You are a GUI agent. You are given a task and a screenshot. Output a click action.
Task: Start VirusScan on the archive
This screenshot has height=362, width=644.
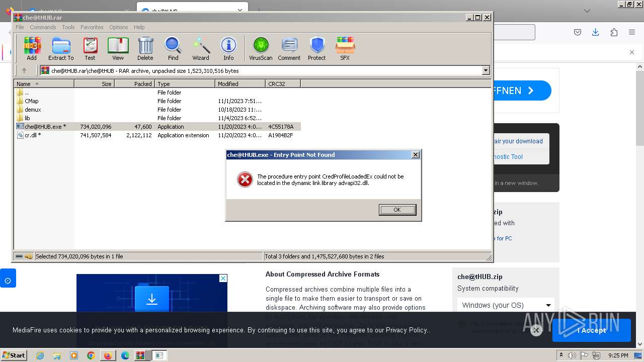point(261,49)
